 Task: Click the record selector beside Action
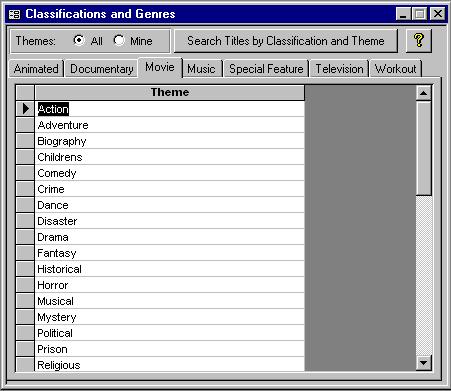pos(25,109)
